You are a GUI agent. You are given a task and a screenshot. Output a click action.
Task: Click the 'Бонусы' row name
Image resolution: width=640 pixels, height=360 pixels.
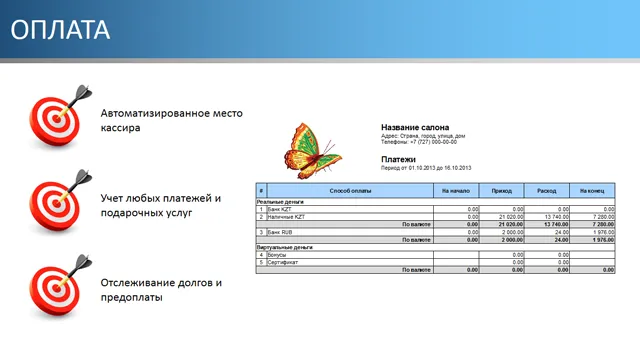click(x=277, y=255)
